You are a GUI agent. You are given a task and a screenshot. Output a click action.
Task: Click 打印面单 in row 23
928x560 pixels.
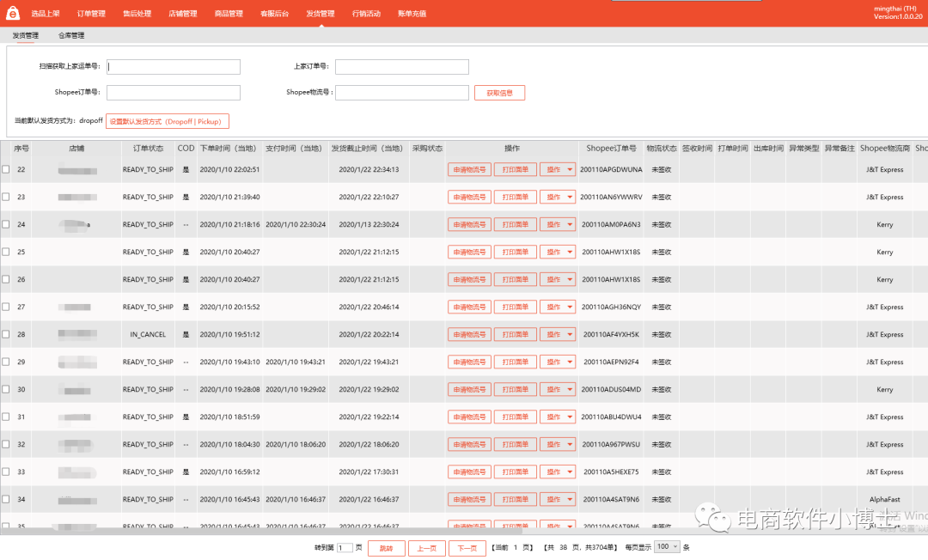click(516, 197)
